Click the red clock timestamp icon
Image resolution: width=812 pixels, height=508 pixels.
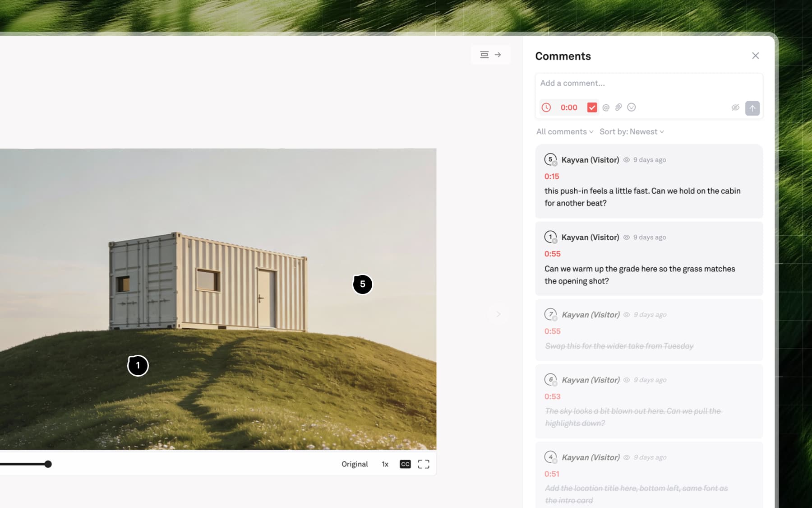click(x=546, y=107)
